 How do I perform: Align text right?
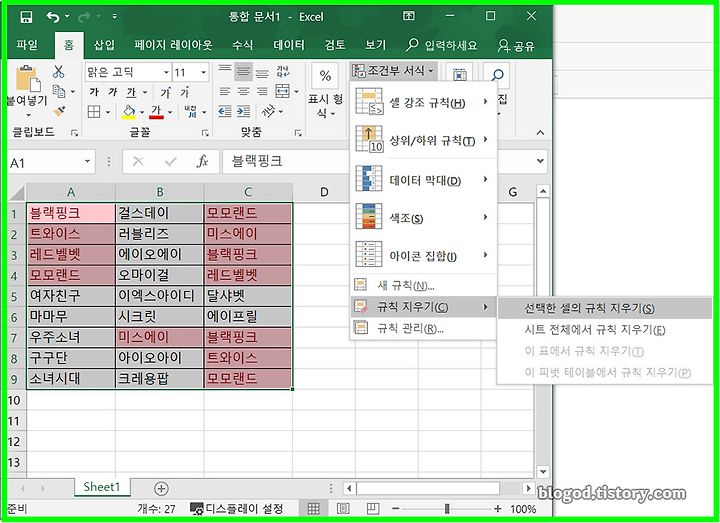click(262, 92)
